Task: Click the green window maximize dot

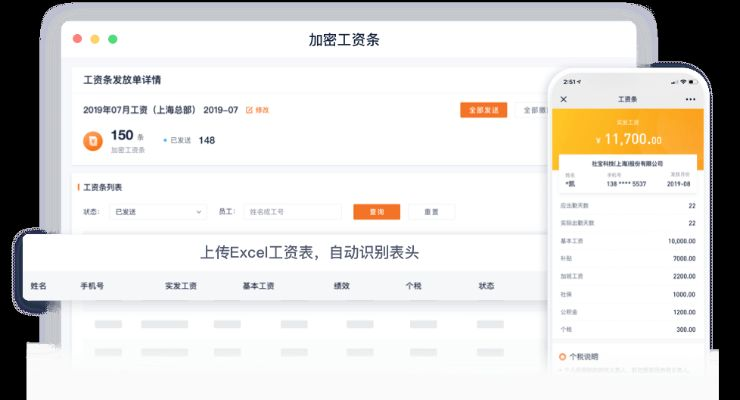Action: (x=113, y=39)
